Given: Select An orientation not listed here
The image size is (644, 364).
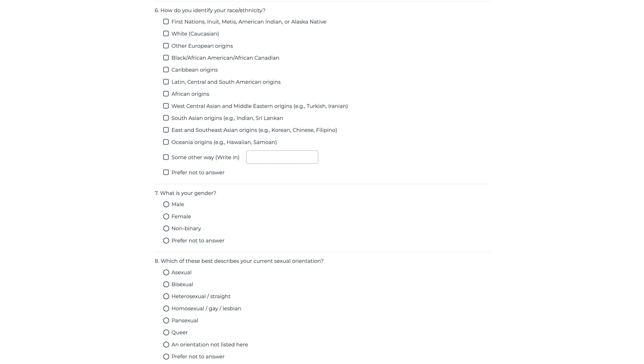Looking at the screenshot, I should (166, 345).
